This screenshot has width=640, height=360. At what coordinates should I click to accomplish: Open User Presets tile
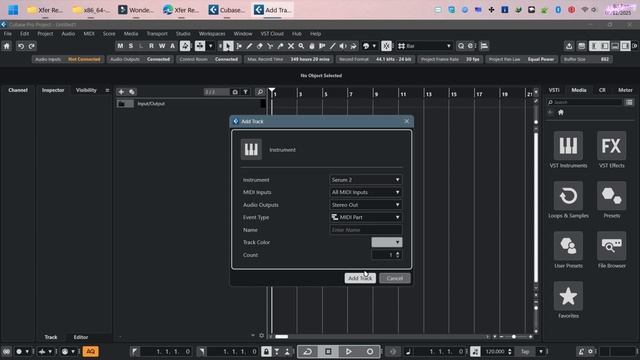[568, 246]
